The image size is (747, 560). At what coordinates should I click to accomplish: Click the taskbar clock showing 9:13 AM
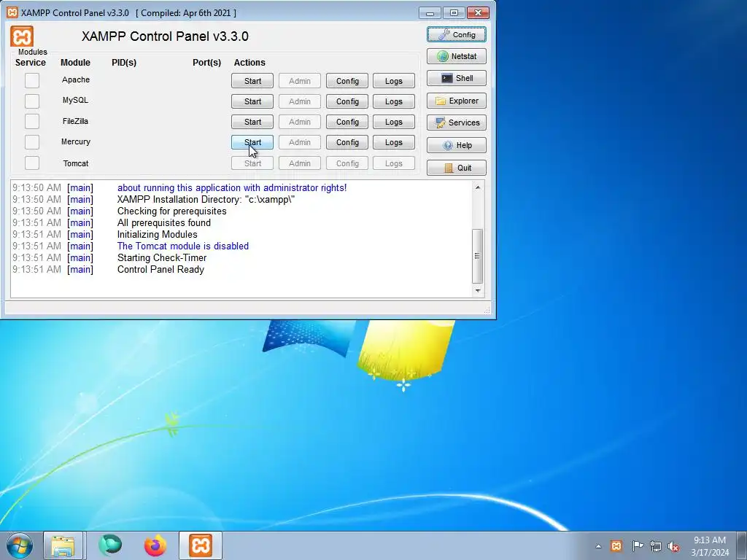pos(710,546)
